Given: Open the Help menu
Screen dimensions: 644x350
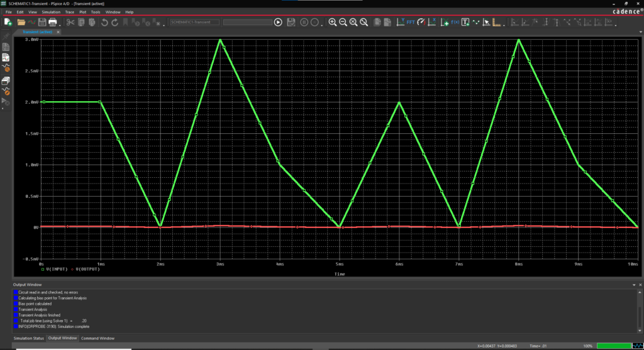Looking at the screenshot, I should click(x=130, y=12).
